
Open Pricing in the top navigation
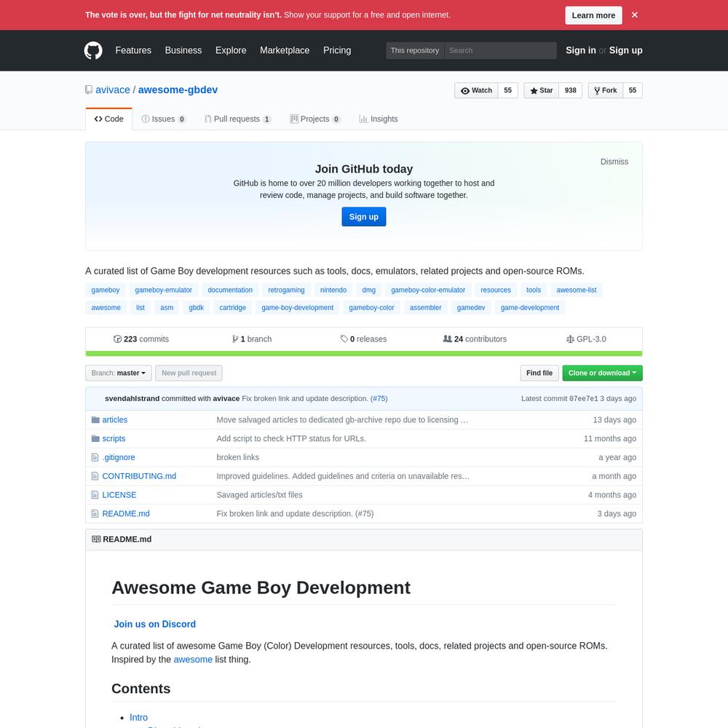[337, 50]
